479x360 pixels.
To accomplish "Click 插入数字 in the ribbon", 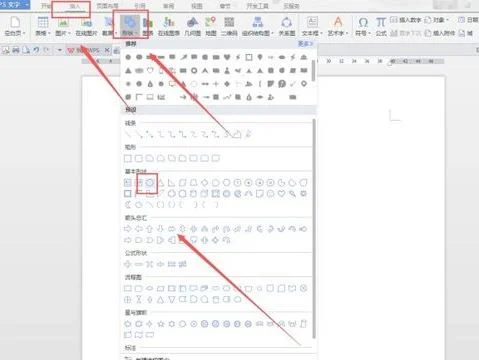I will click(x=406, y=20).
